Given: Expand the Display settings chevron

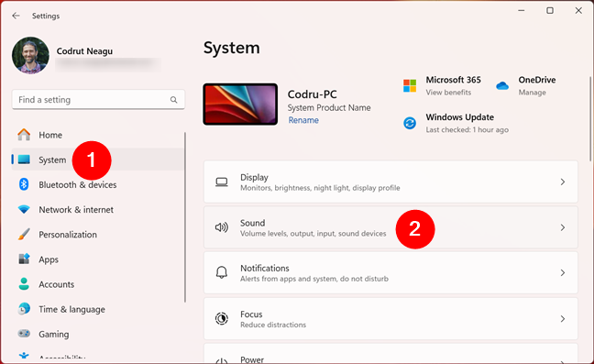Looking at the screenshot, I should [x=563, y=182].
